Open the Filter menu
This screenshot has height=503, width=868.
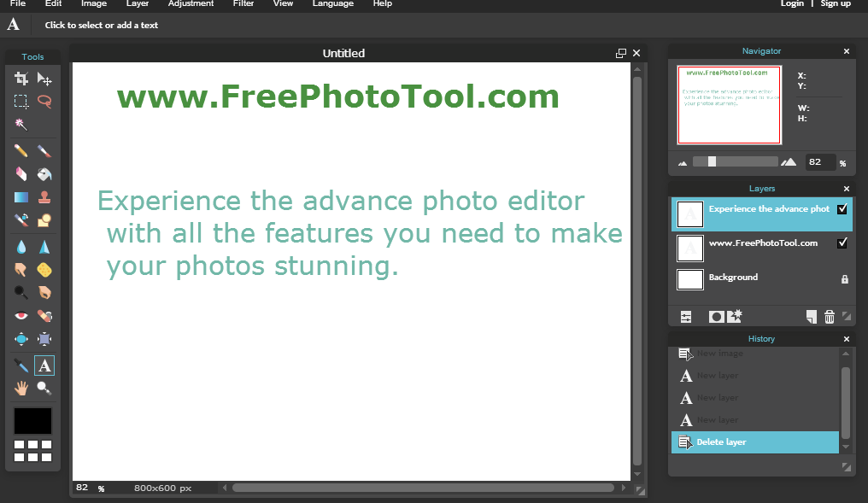coord(243,4)
